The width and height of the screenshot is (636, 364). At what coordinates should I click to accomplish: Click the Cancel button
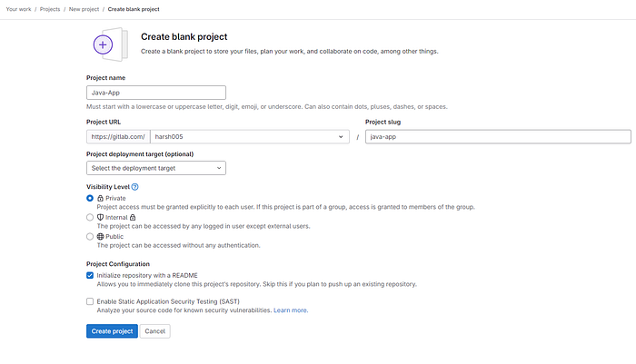coord(155,331)
